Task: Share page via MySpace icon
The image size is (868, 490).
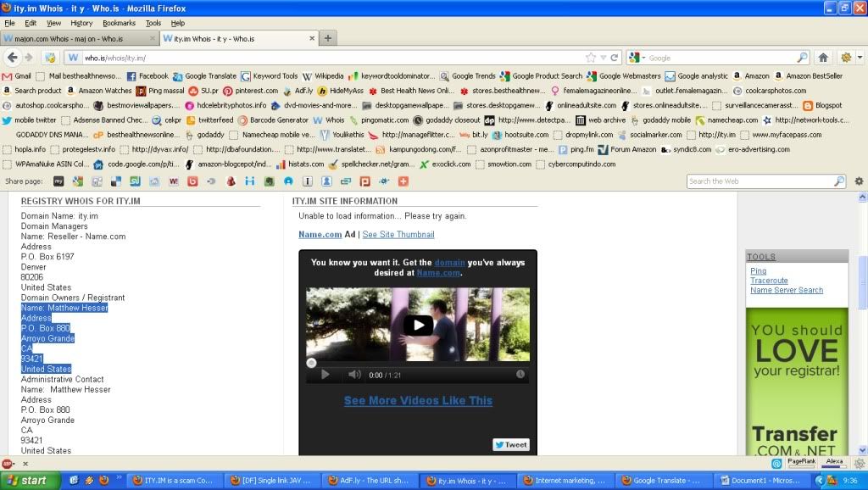Action: [x=58, y=181]
